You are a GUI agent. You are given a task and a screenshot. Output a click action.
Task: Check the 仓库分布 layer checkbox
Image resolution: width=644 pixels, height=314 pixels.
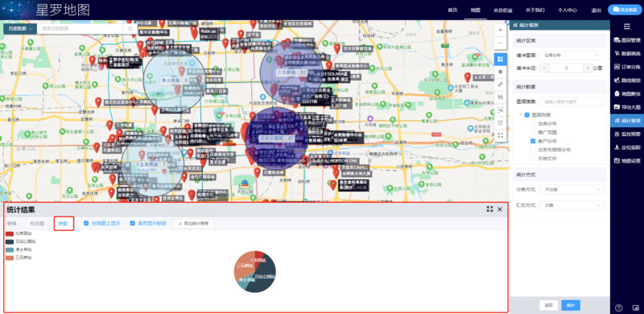tap(533, 123)
